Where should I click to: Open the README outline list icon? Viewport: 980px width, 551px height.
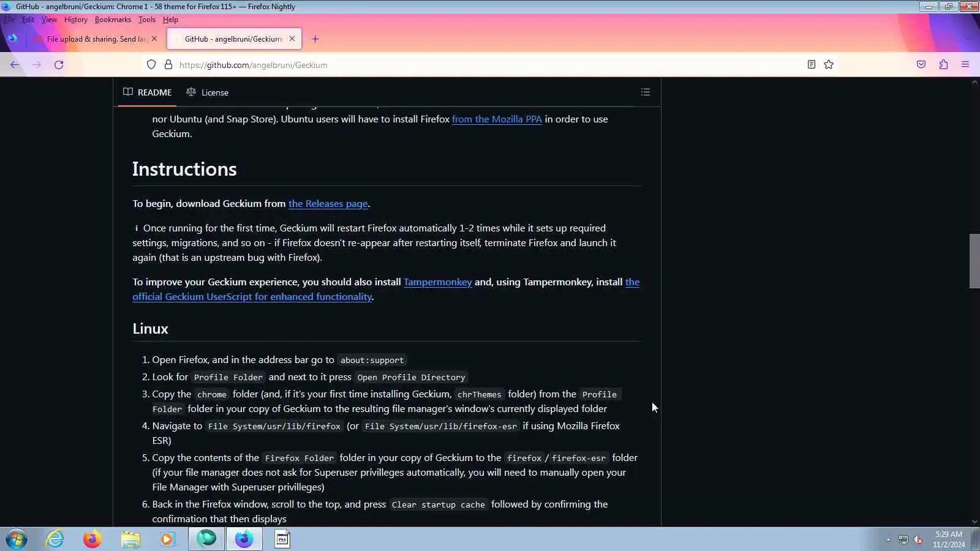click(x=646, y=92)
